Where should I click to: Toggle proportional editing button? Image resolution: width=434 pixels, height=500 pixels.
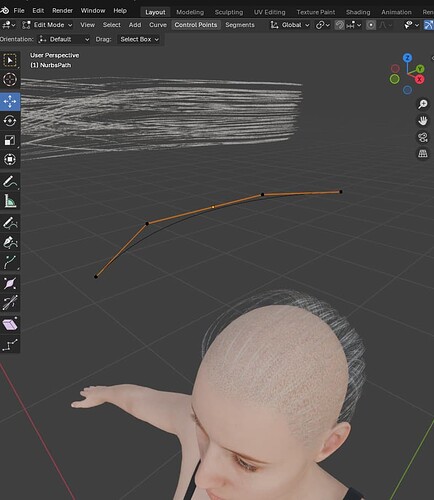point(371,25)
